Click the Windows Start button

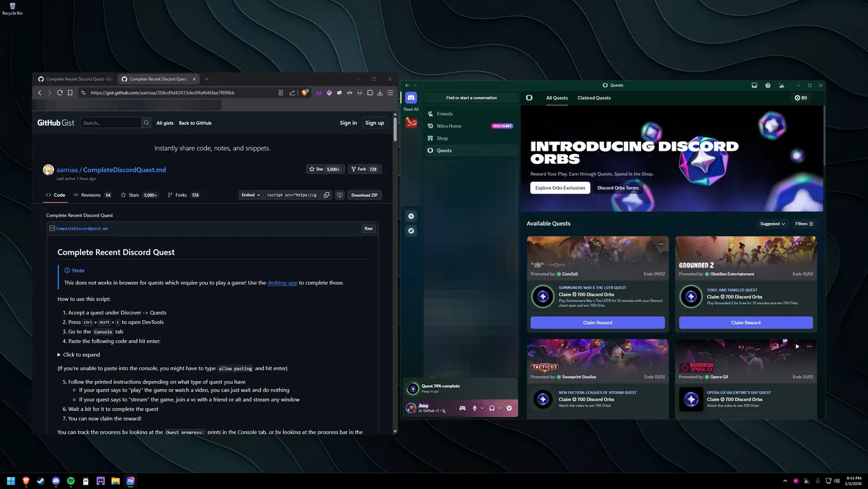(11, 481)
